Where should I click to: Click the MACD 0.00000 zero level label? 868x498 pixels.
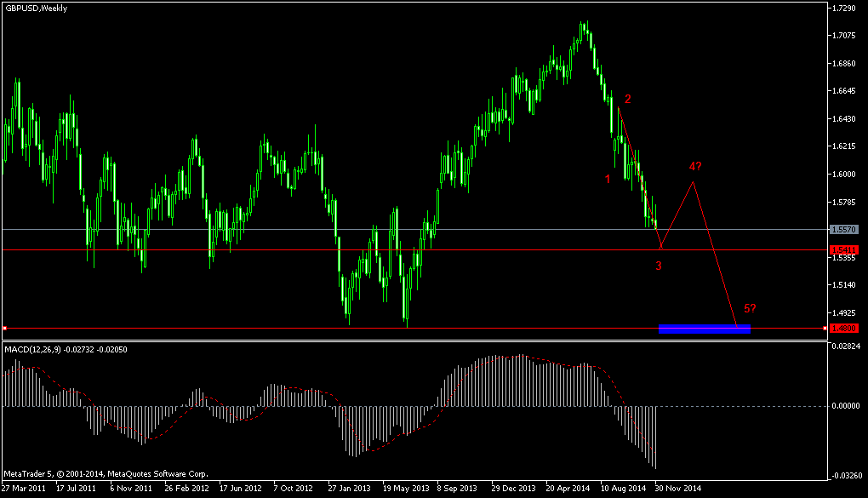(845, 406)
